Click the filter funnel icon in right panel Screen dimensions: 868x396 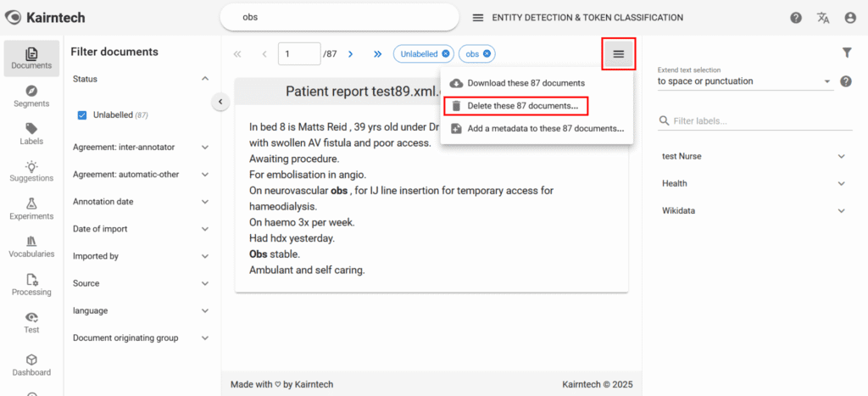click(846, 53)
